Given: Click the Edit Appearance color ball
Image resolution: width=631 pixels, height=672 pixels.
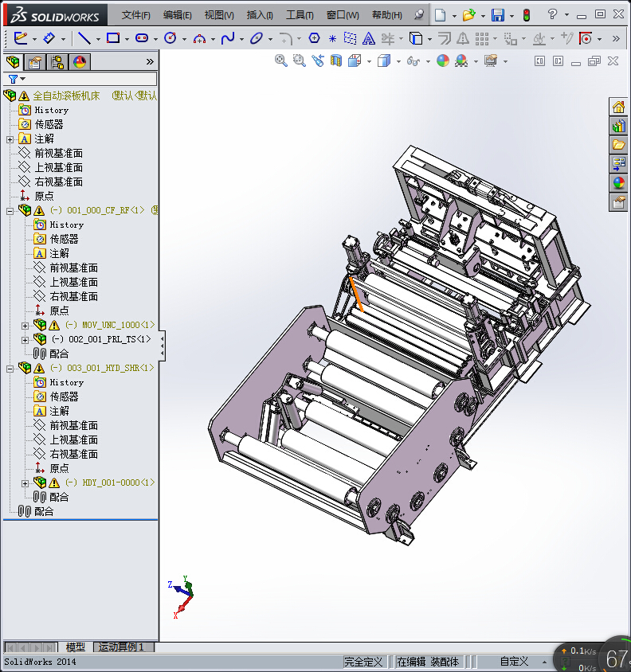Looking at the screenshot, I should [x=443, y=61].
